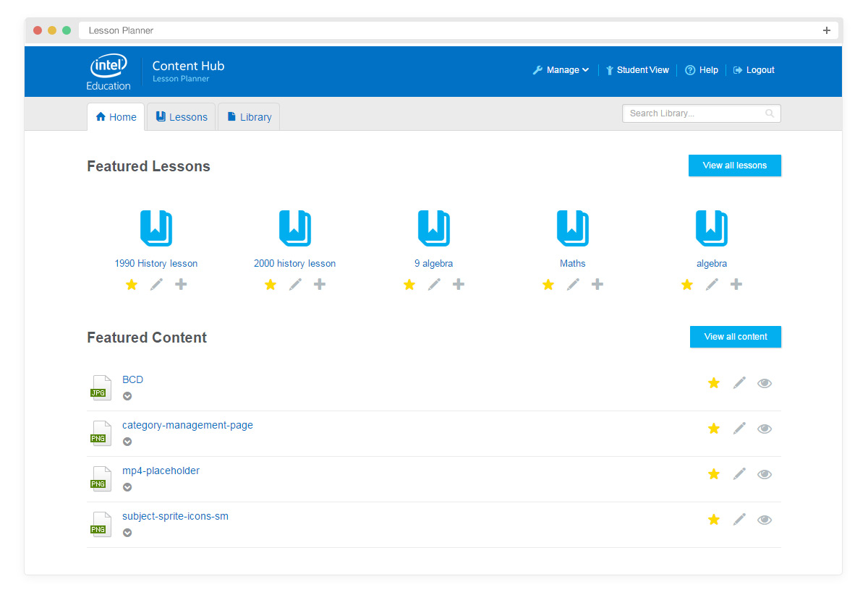
Task: Click the add icon under 1990 History lesson
Action: pos(181,284)
